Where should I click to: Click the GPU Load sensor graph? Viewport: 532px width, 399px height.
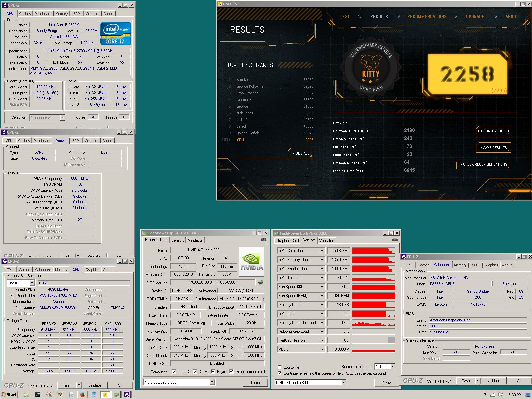[x=373, y=314]
